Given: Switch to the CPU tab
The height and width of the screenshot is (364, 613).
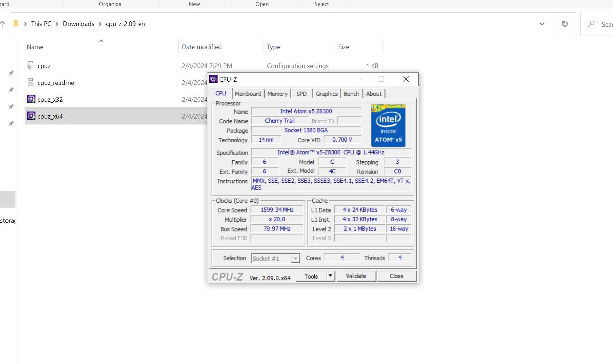Looking at the screenshot, I should (221, 93).
